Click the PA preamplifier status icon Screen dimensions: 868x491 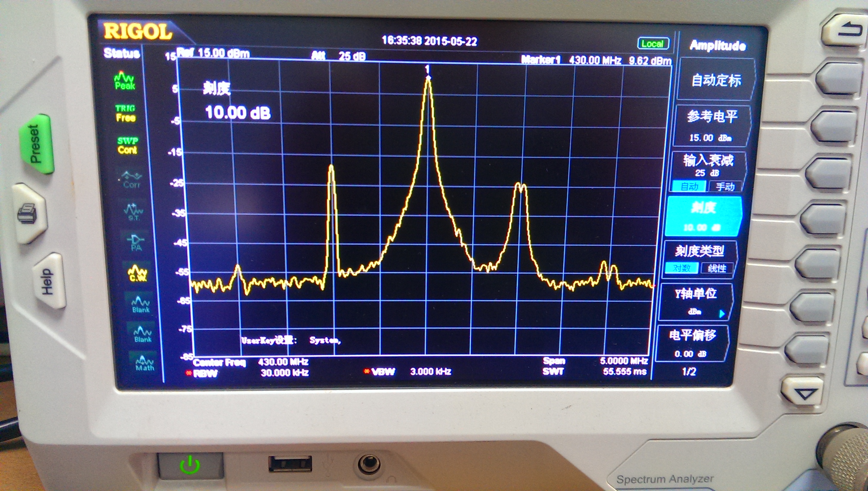point(136,243)
